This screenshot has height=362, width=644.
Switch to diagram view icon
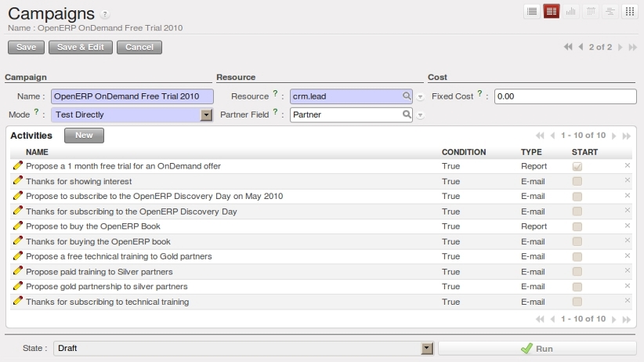click(630, 12)
